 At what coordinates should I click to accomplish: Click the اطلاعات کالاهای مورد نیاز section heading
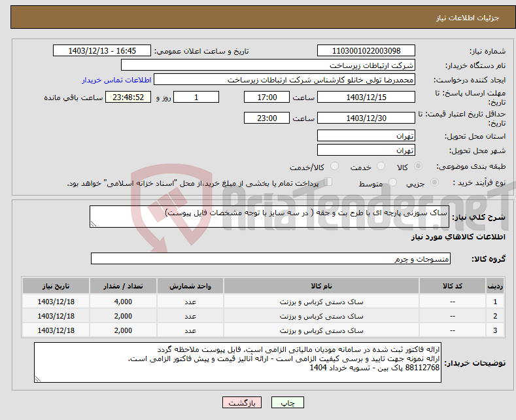(x=458, y=237)
